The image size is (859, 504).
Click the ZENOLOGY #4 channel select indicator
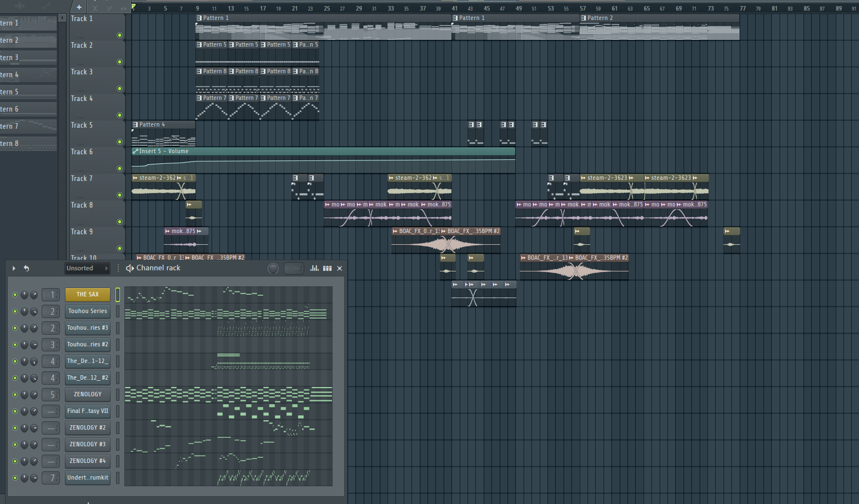(x=117, y=461)
